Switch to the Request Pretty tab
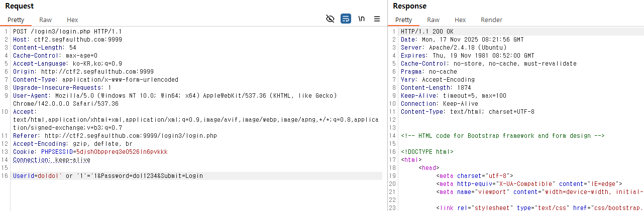 point(16,20)
